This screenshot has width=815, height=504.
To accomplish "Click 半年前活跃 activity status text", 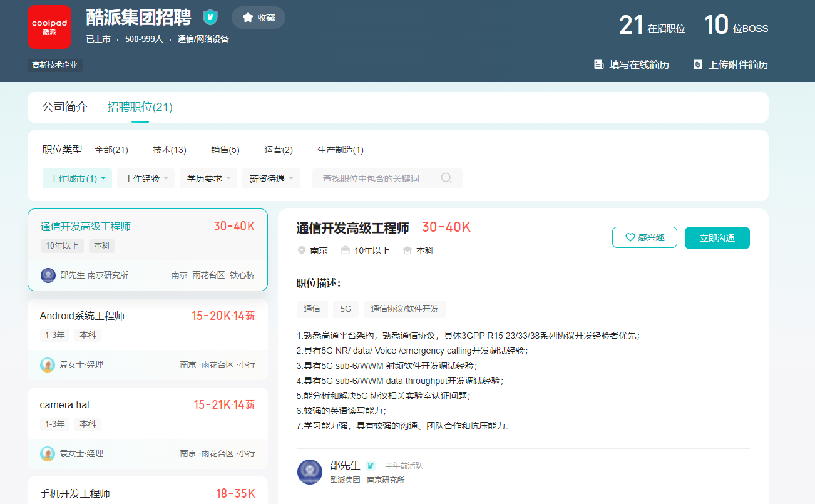I will coord(404,466).
